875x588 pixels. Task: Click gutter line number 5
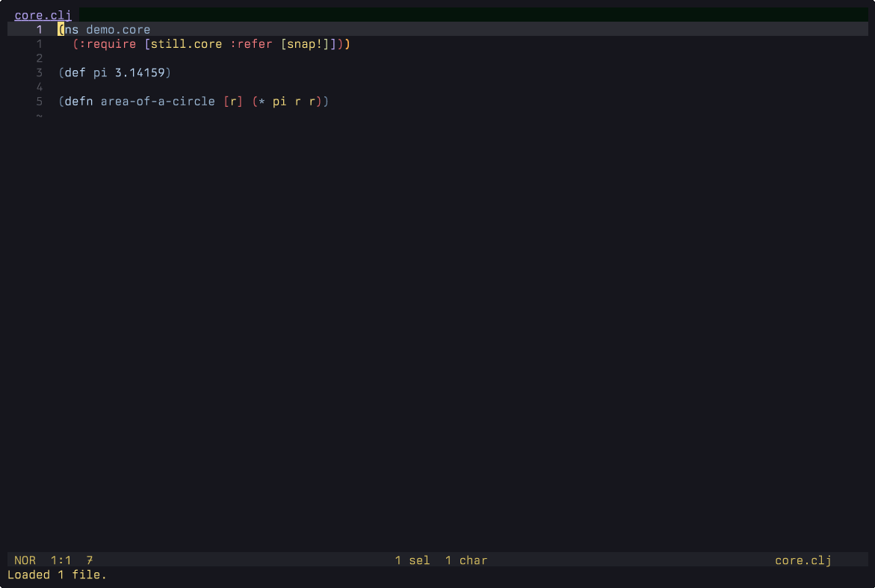pos(39,102)
